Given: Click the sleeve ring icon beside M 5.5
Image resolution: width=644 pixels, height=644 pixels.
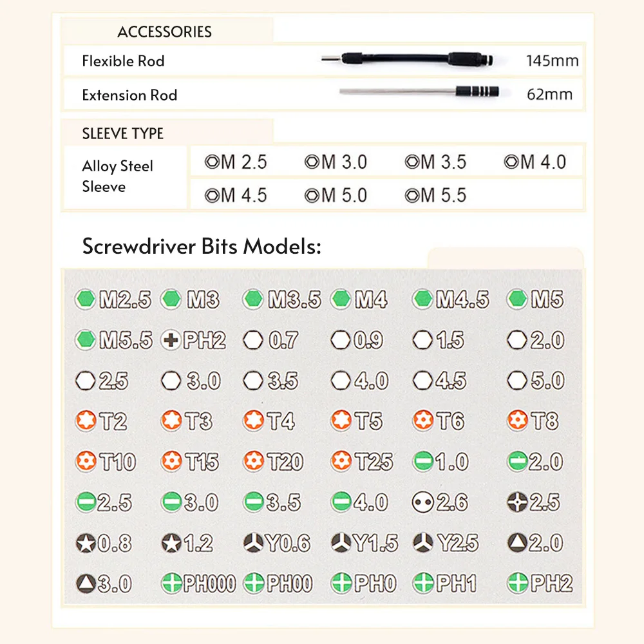Looking at the screenshot, I should coord(411,195).
